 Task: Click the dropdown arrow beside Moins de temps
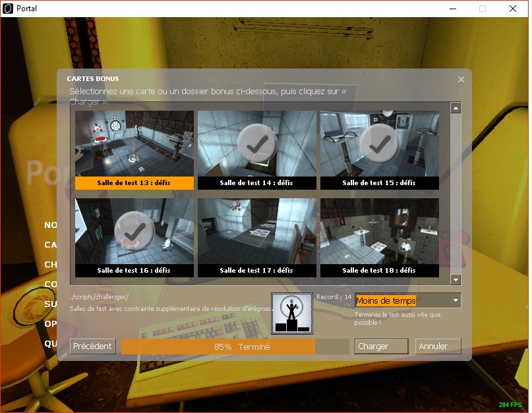click(x=455, y=301)
